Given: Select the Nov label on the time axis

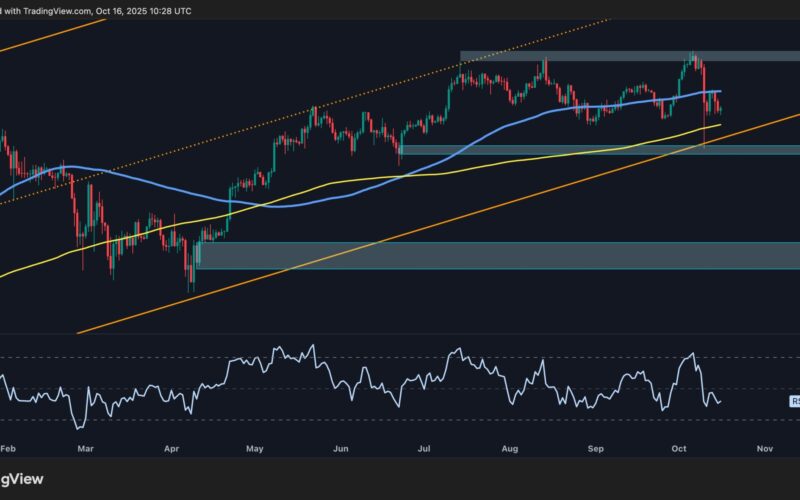Looking at the screenshot, I should pos(765,450).
